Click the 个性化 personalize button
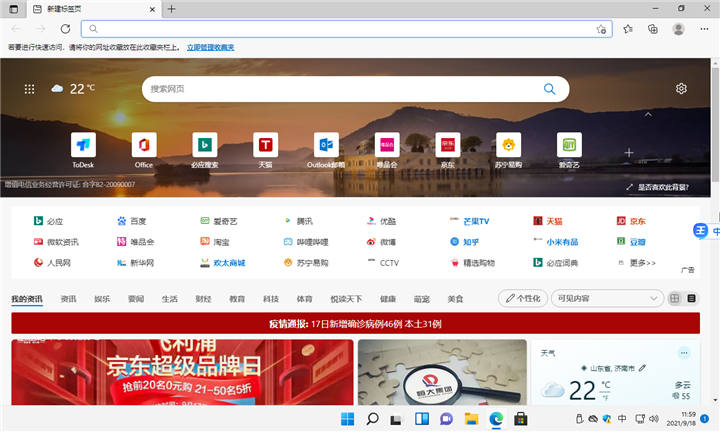The height and width of the screenshot is (432, 720). point(523,298)
